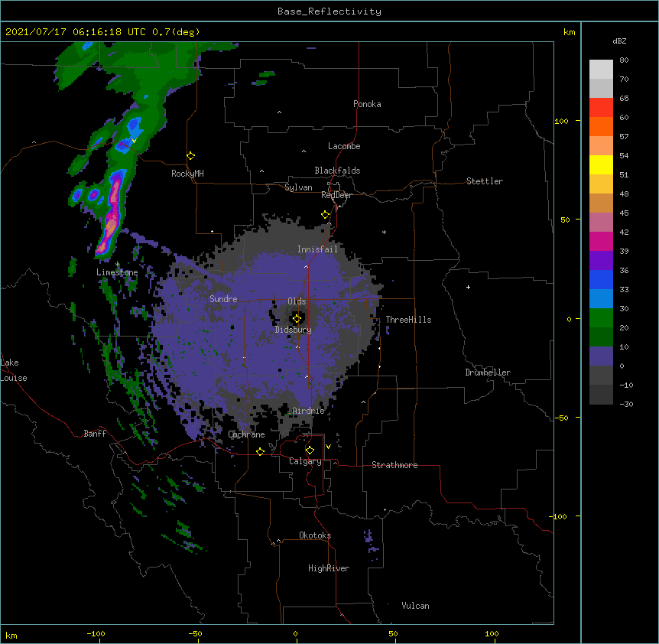Click the Stettler town label
This screenshot has height=644, width=659.
coord(485,181)
